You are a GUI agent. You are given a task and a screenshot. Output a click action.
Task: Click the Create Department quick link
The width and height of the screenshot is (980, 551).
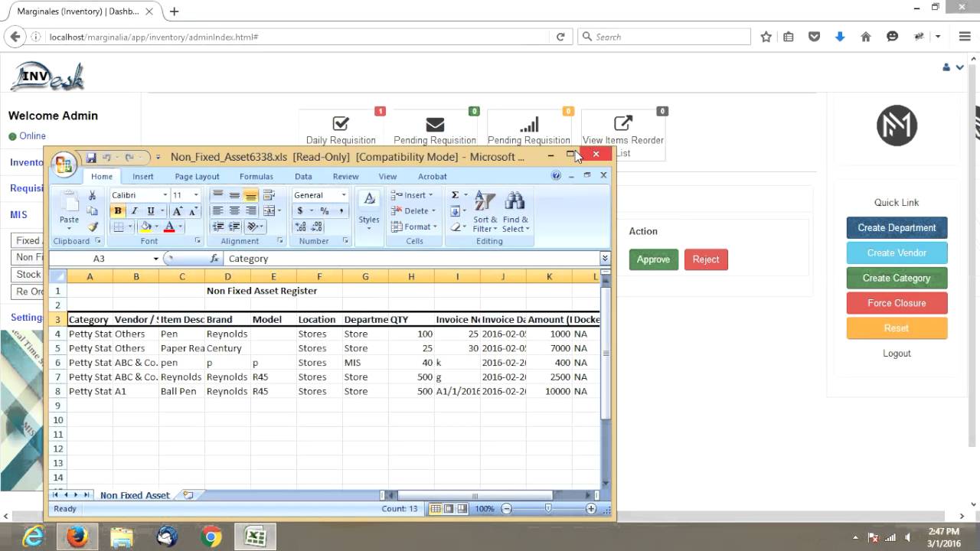tap(897, 228)
